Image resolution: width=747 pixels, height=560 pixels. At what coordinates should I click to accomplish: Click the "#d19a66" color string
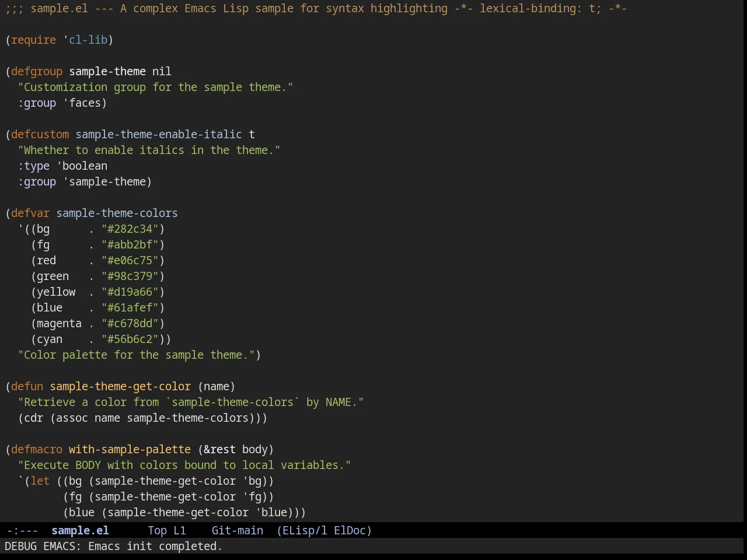click(x=130, y=292)
